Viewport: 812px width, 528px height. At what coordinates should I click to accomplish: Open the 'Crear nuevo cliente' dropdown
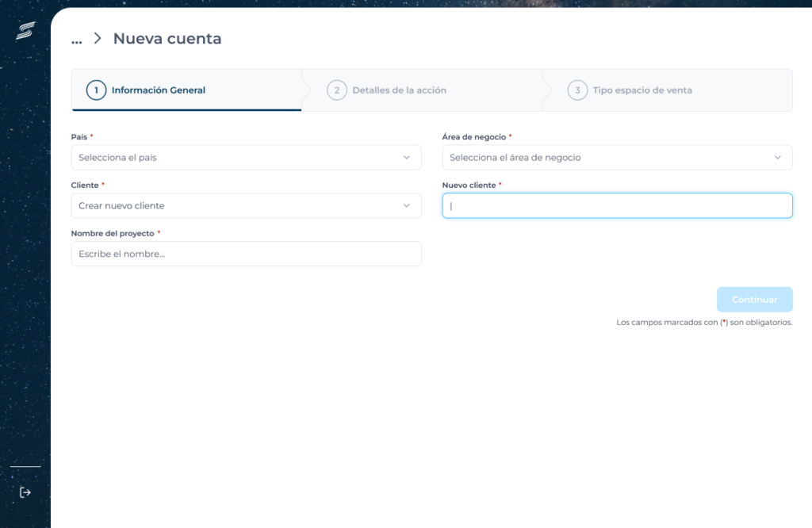click(x=238, y=206)
